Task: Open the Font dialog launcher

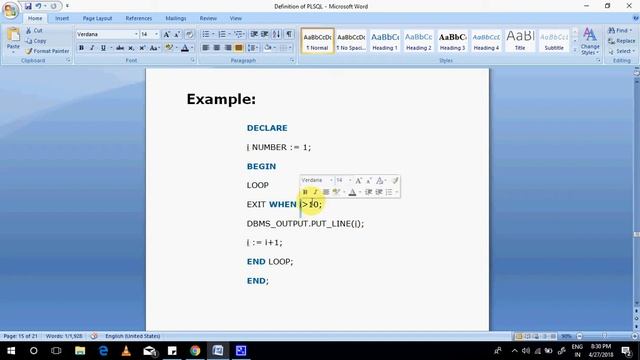Action: (x=193, y=60)
